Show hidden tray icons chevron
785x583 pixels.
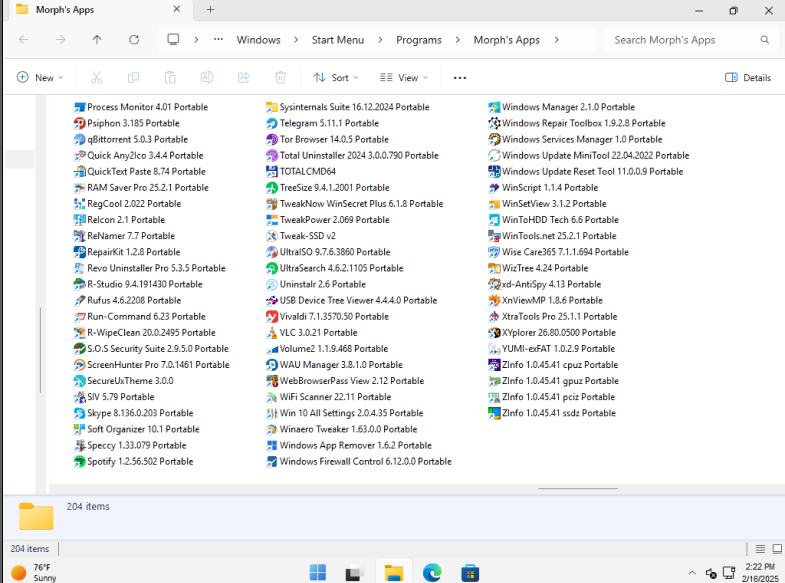pos(692,573)
